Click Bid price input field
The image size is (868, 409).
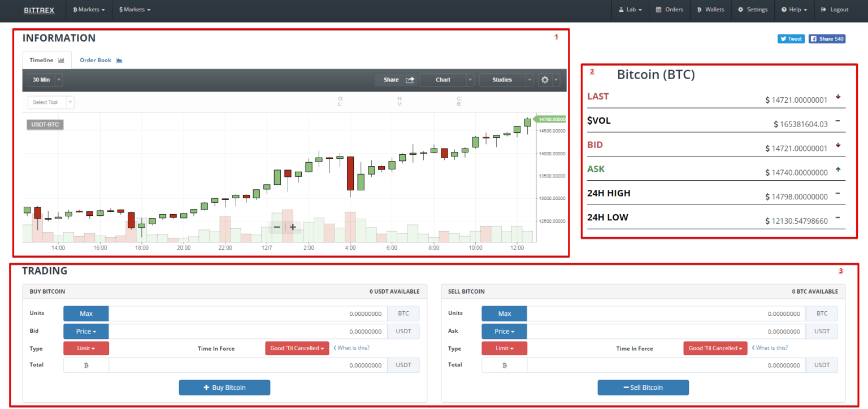(x=248, y=332)
